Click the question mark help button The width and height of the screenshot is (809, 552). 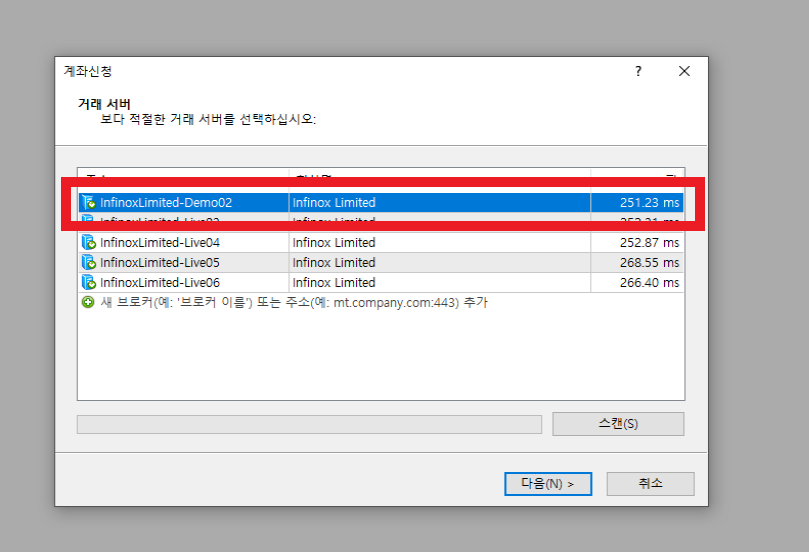[638, 71]
